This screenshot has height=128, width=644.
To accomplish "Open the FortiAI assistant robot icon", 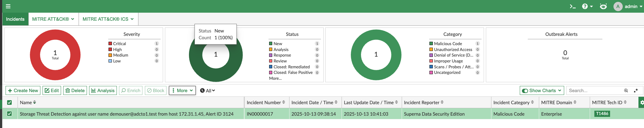I will tap(603, 6).
